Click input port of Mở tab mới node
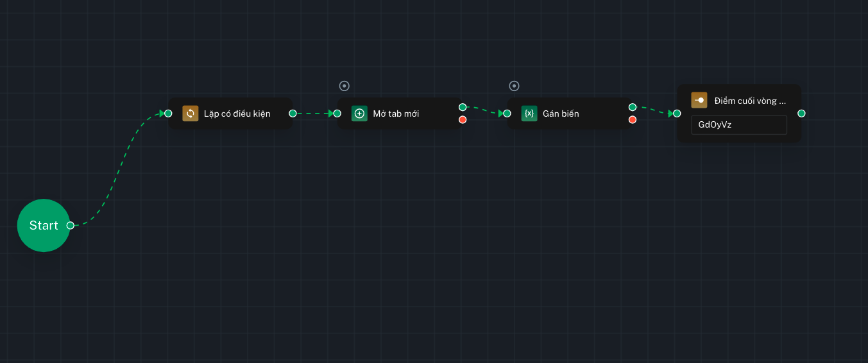868x363 pixels. coord(337,114)
